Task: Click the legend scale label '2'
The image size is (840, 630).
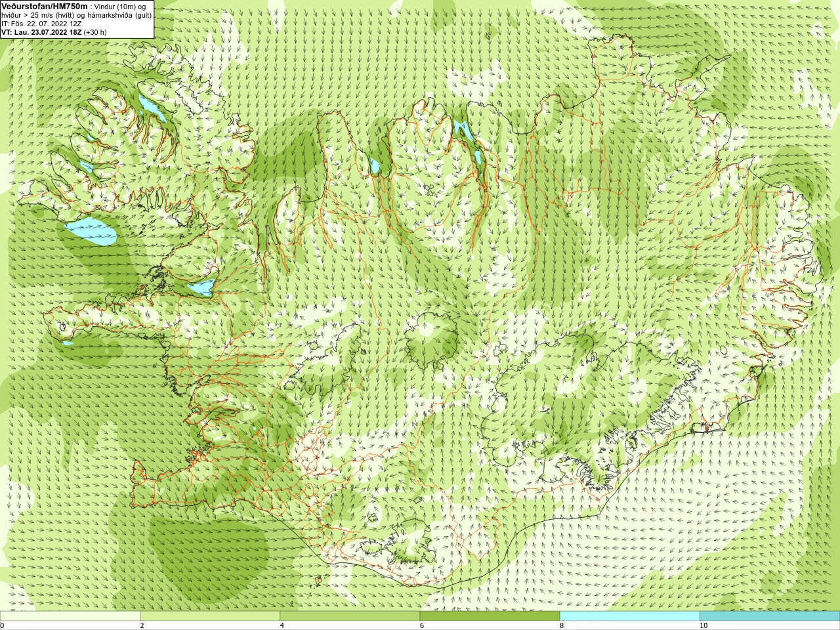Action: [x=142, y=625]
